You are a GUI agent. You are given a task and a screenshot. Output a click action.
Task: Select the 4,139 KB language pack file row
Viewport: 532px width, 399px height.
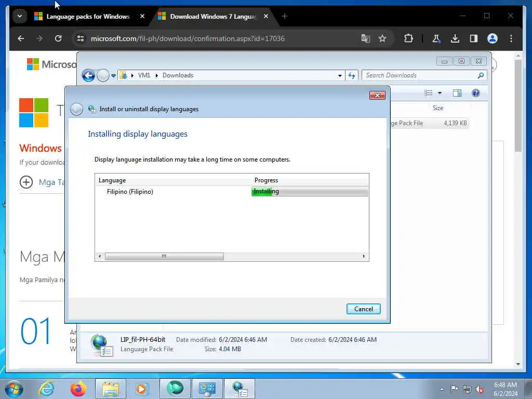coord(429,123)
